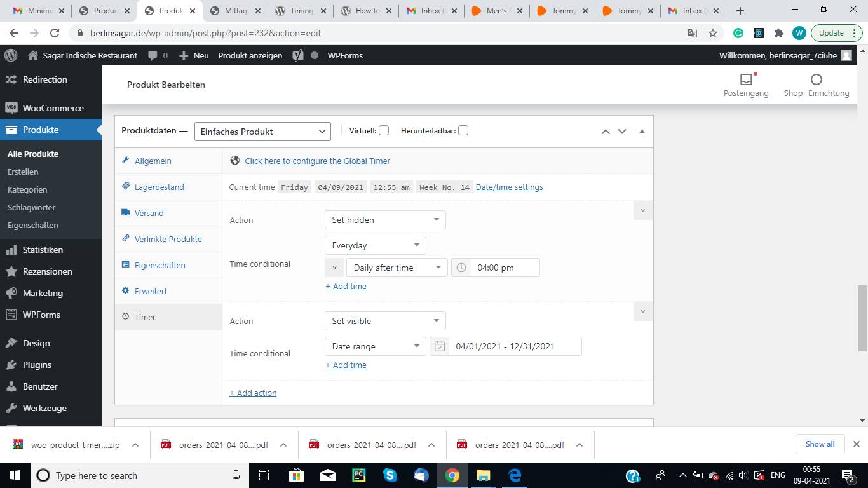Open Microsoft Edge from the taskbar
The image size is (868, 488).
(x=515, y=475)
